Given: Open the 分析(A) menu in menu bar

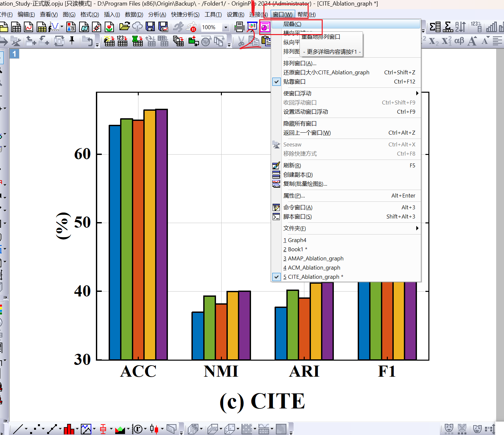Looking at the screenshot, I should 157,14.
